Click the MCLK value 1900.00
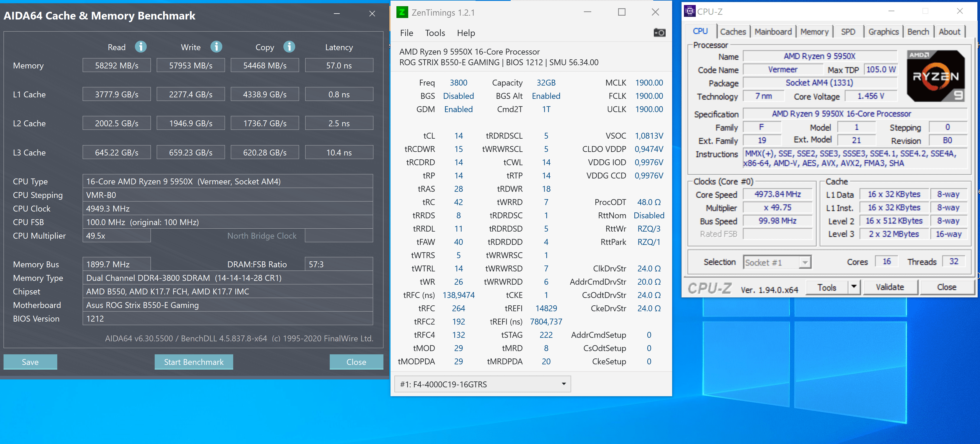 [649, 83]
